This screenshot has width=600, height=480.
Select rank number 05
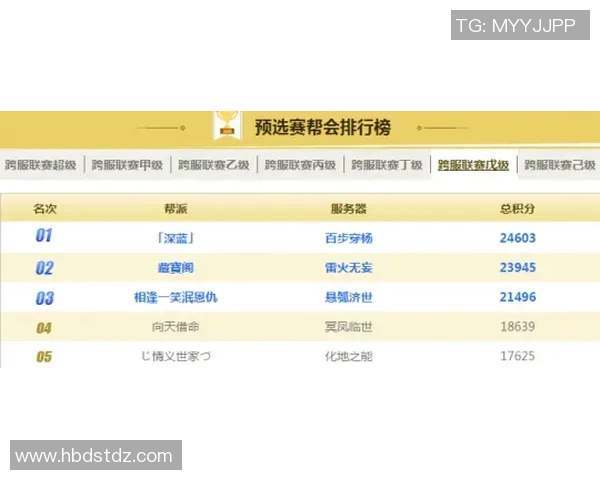pyautogui.click(x=44, y=357)
